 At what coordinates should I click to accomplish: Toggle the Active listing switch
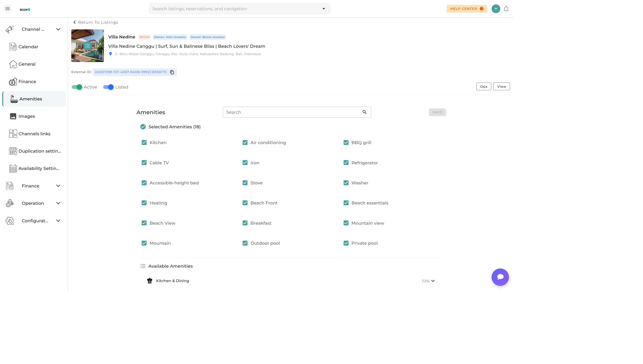[77, 87]
